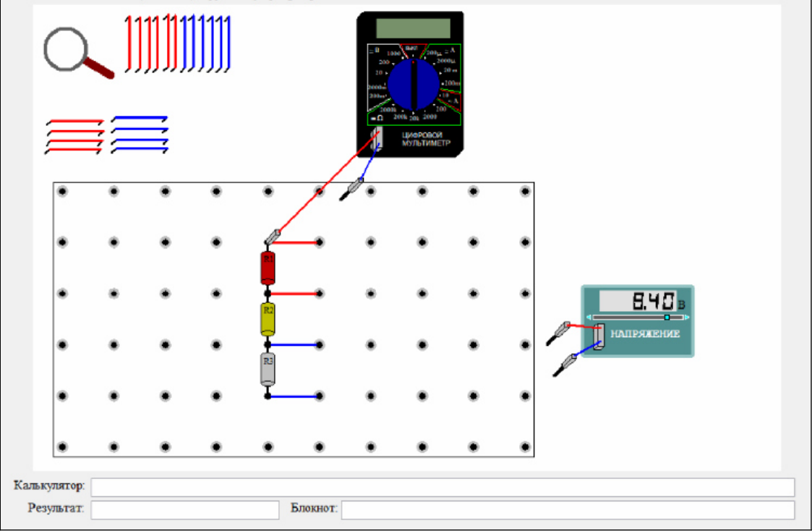
Task: Focus the Блокнот input field
Action: 568,510
